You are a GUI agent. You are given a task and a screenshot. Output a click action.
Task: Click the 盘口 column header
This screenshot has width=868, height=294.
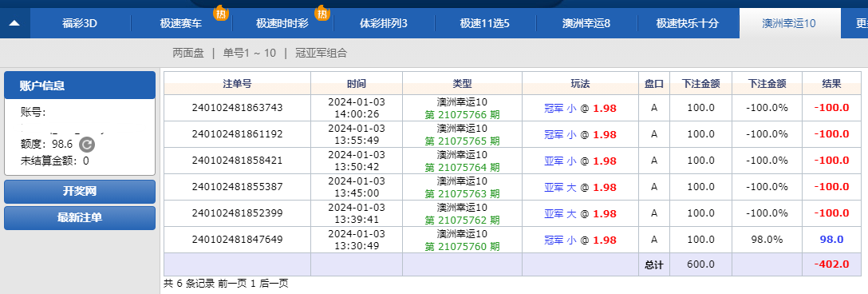point(653,84)
